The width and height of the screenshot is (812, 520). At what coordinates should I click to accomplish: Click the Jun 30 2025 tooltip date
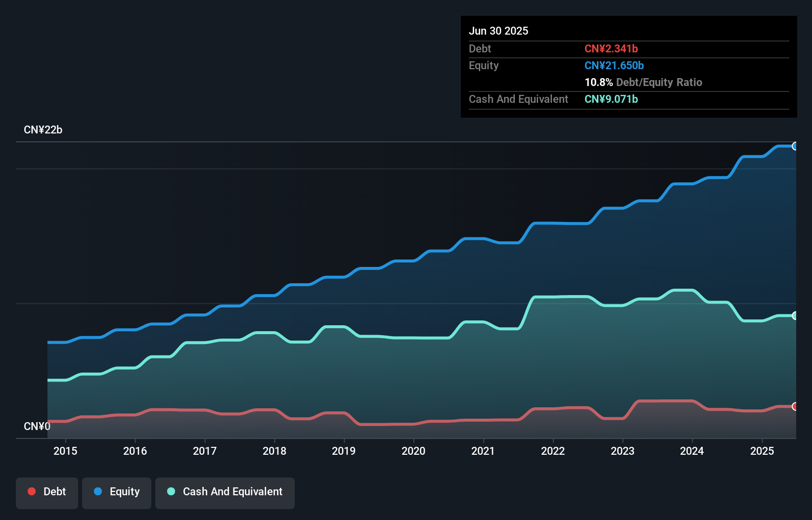tap(498, 31)
